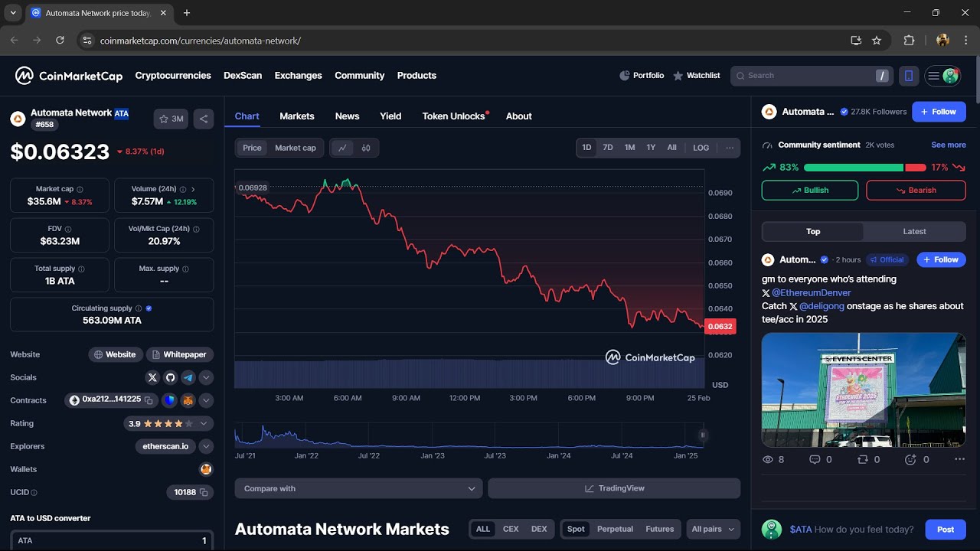This screenshot has width=980, height=551.
Task: Open the browser tab search dropdown
Action: click(x=12, y=13)
